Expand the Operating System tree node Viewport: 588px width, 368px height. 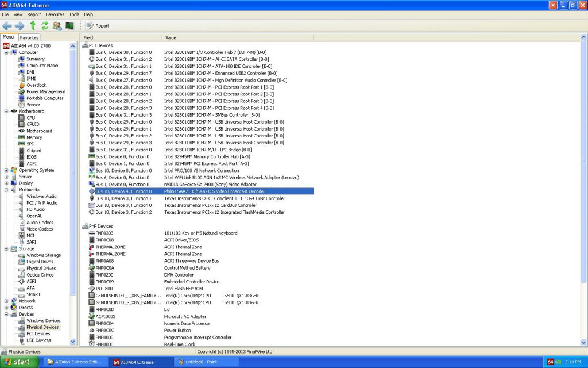click(x=6, y=170)
